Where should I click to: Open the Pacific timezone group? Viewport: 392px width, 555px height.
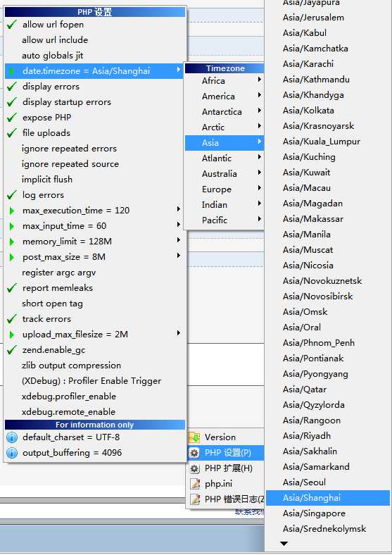tap(225, 220)
